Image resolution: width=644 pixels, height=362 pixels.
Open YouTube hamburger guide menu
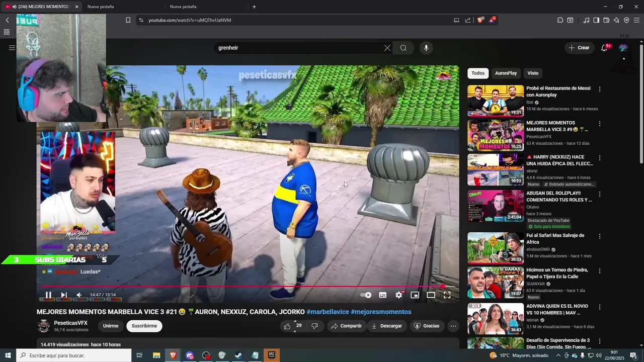pyautogui.click(x=12, y=48)
